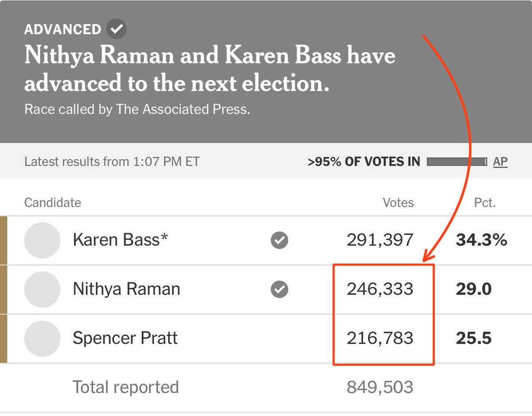Click the headline about advancing candidates
532x416 pixels.
[210, 70]
